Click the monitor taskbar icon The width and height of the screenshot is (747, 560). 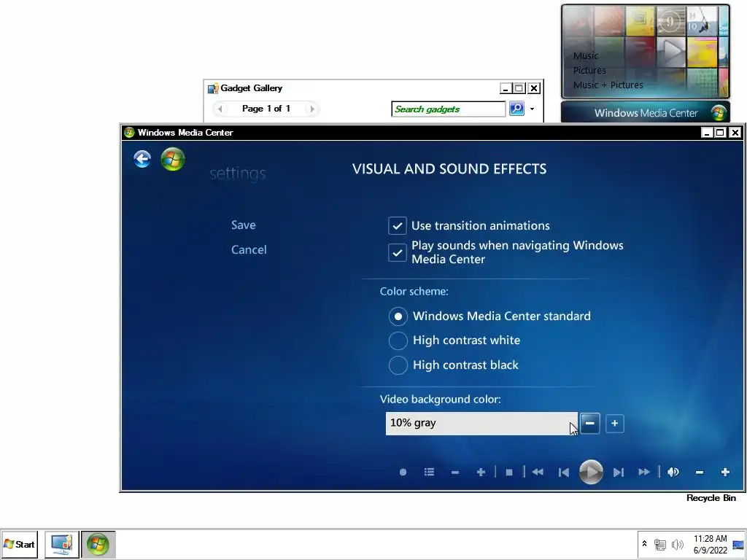coord(62,544)
